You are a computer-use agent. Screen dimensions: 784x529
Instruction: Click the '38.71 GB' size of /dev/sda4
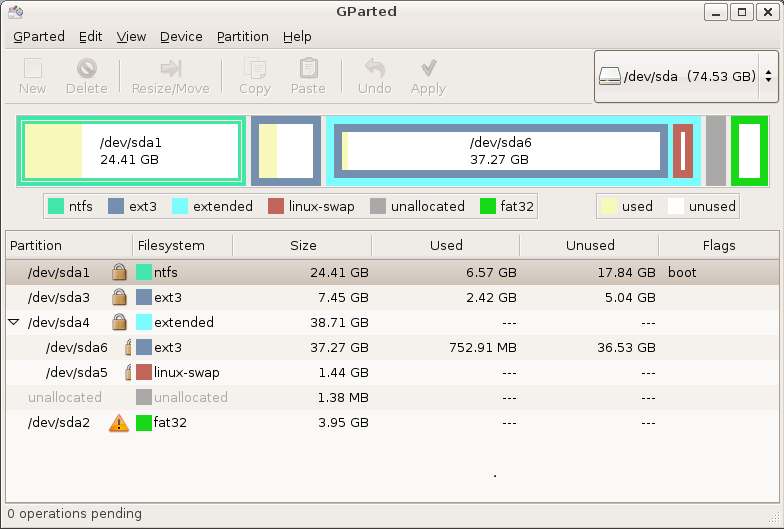coord(340,322)
